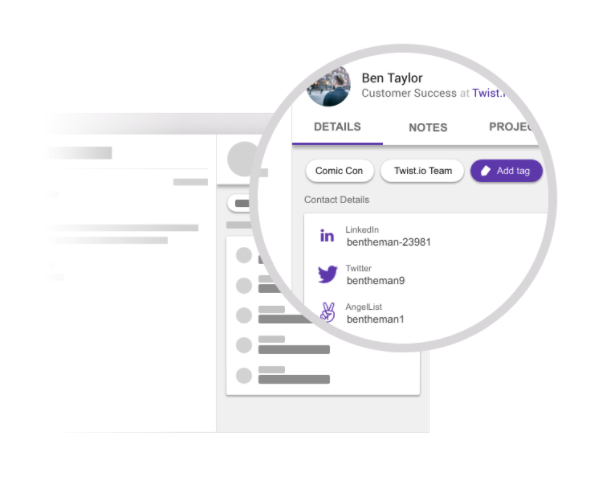
Task: Select the bottom contact avatar in blurred list
Action: coord(244,376)
